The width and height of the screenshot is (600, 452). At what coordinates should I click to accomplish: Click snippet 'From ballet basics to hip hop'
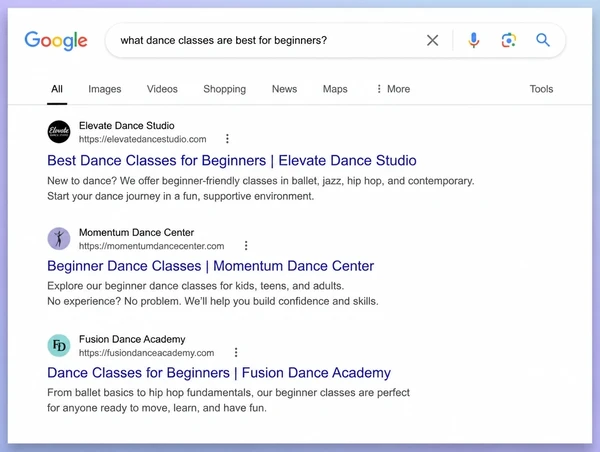click(x=228, y=400)
